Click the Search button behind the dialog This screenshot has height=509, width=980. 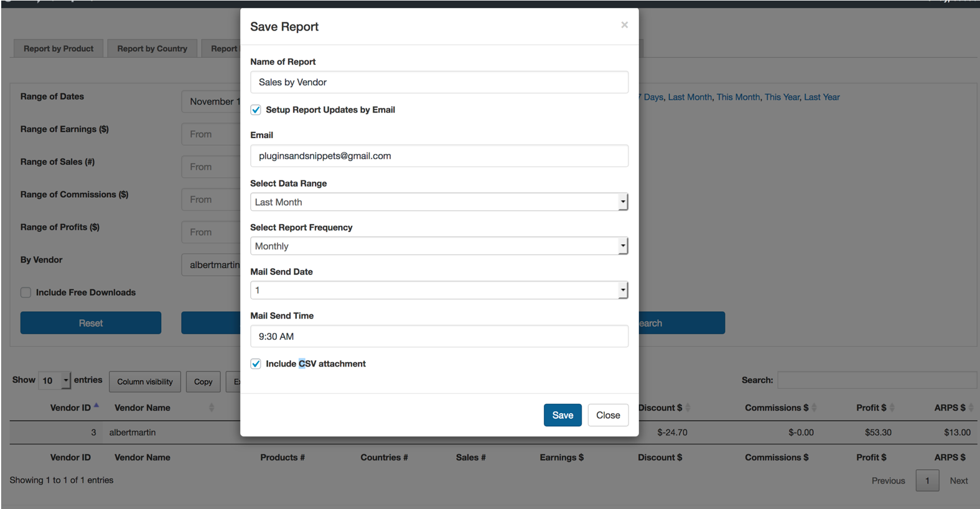[x=681, y=323]
